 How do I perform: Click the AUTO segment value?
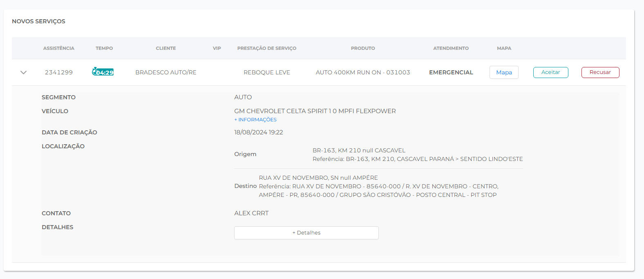coord(243,97)
